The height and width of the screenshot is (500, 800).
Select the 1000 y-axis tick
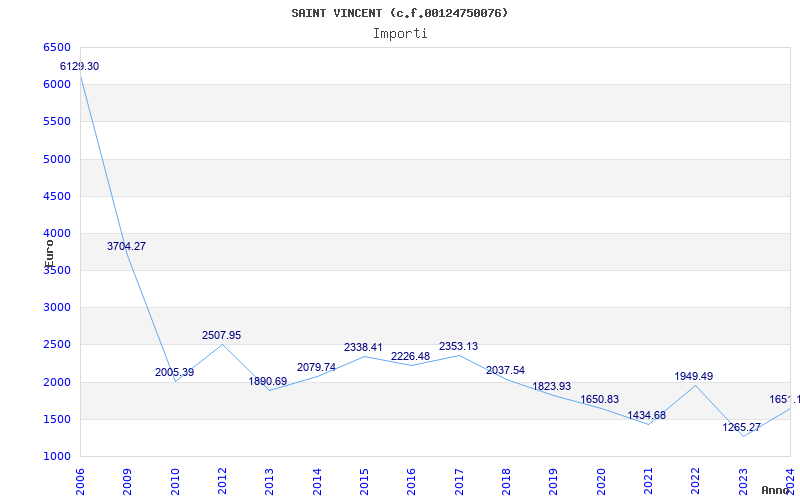pos(57,457)
